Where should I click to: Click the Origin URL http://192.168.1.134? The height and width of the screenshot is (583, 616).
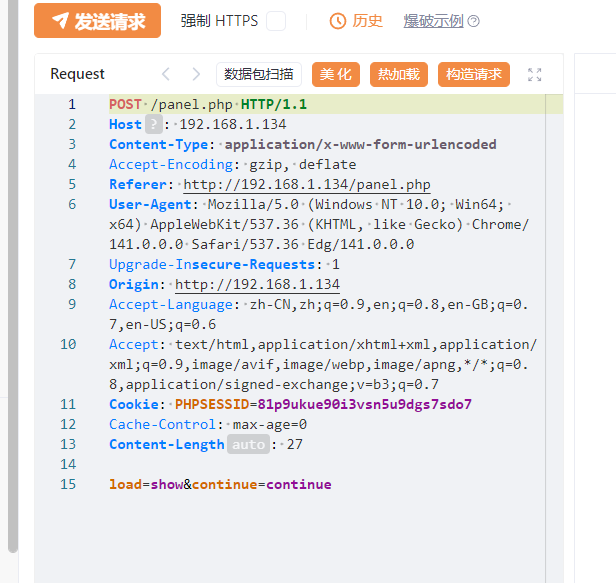coord(257,284)
